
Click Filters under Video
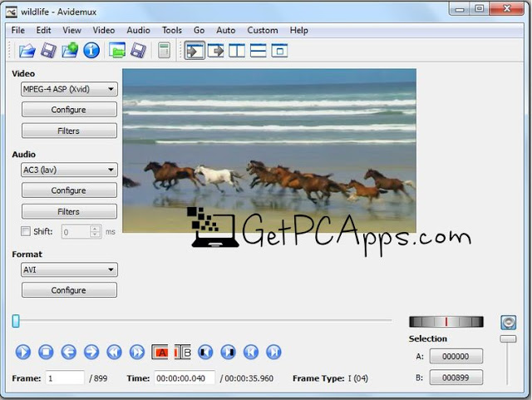pyautogui.click(x=69, y=131)
